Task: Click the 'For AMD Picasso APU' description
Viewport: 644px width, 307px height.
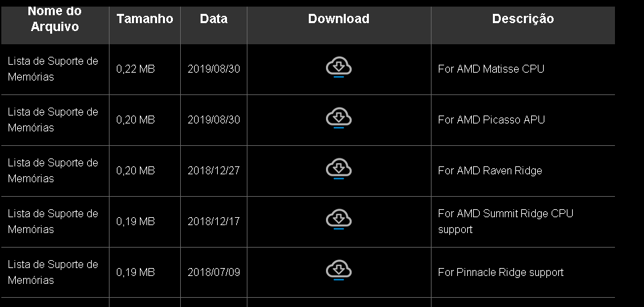Action: (491, 119)
